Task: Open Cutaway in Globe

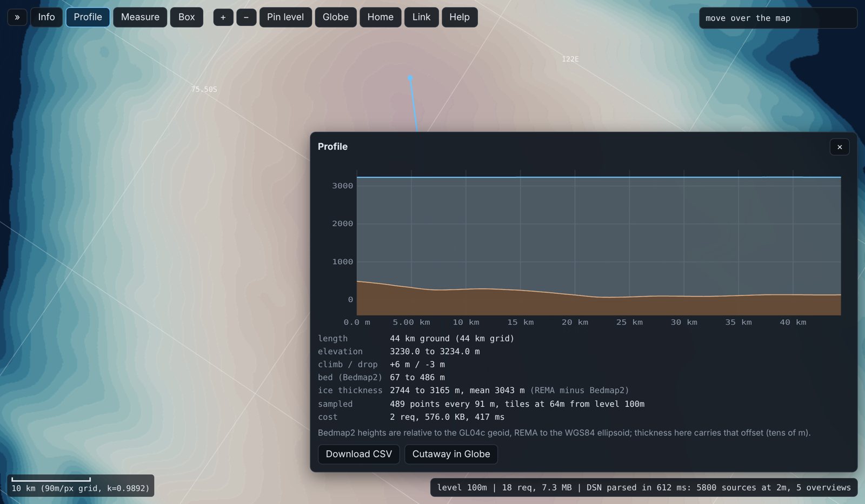Action: (x=451, y=454)
